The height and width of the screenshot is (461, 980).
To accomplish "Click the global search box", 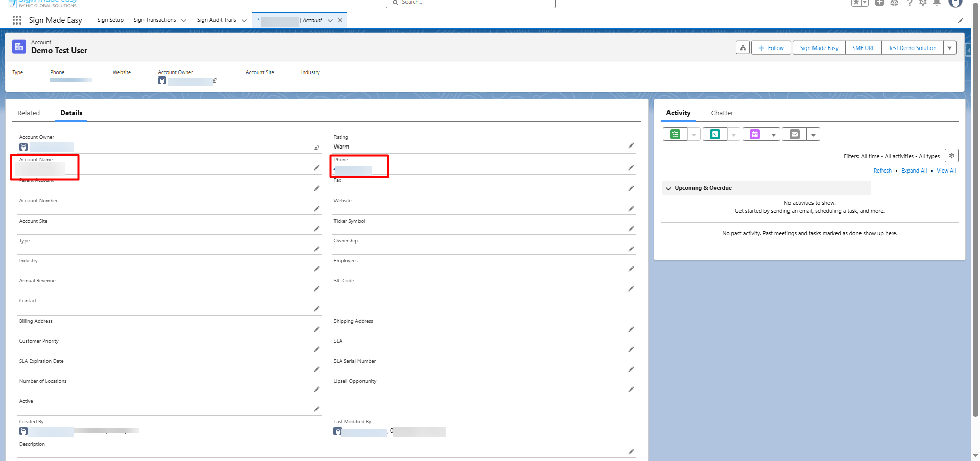I will pyautogui.click(x=470, y=3).
